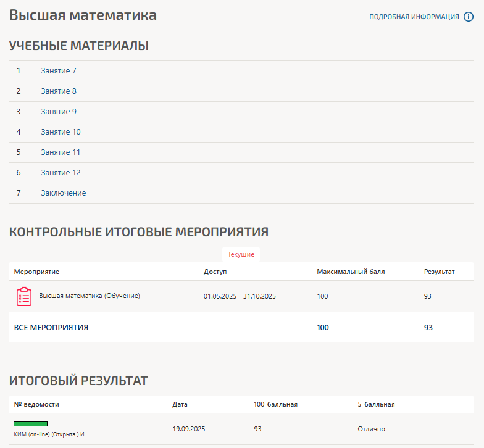Viewport: 484px width, 448px height.
Task: Open Занятие 10 material
Action: click(60, 132)
